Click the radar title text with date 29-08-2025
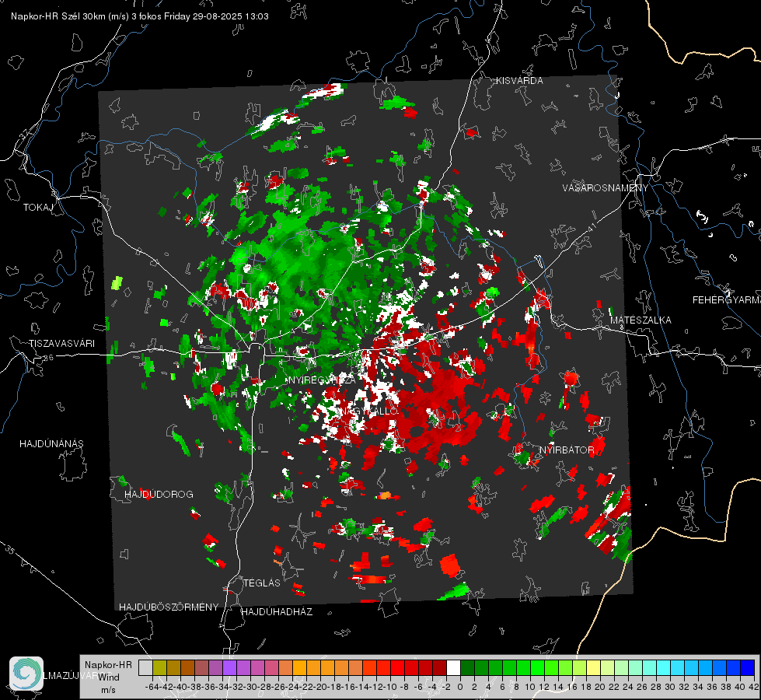 (x=140, y=16)
